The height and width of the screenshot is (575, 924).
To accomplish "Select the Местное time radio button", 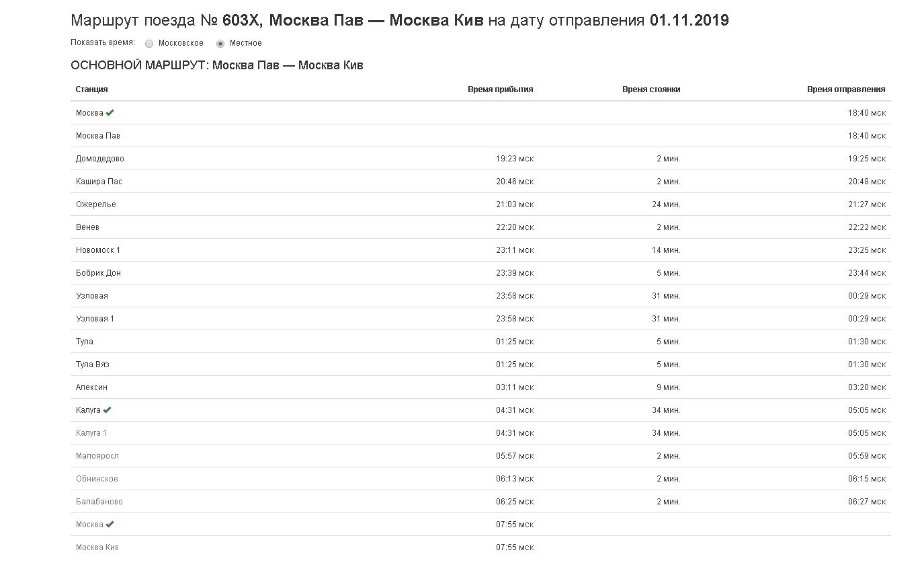I will 220,44.
